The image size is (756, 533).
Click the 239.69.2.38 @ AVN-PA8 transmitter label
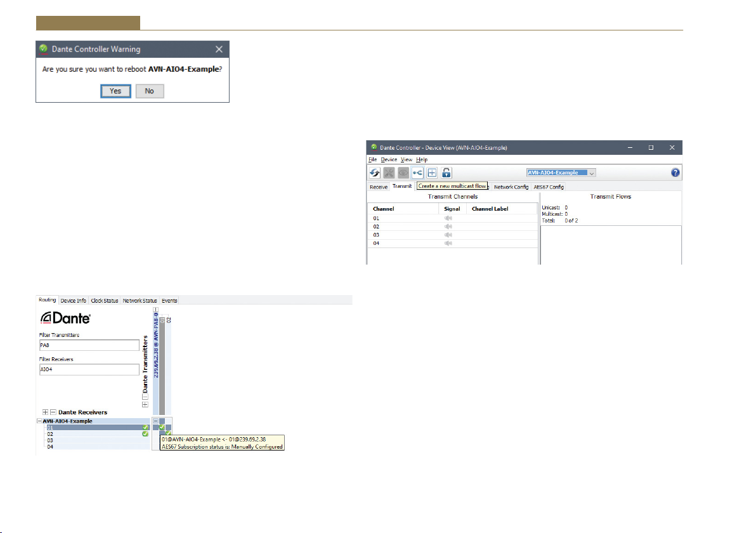pyautogui.click(x=156, y=345)
